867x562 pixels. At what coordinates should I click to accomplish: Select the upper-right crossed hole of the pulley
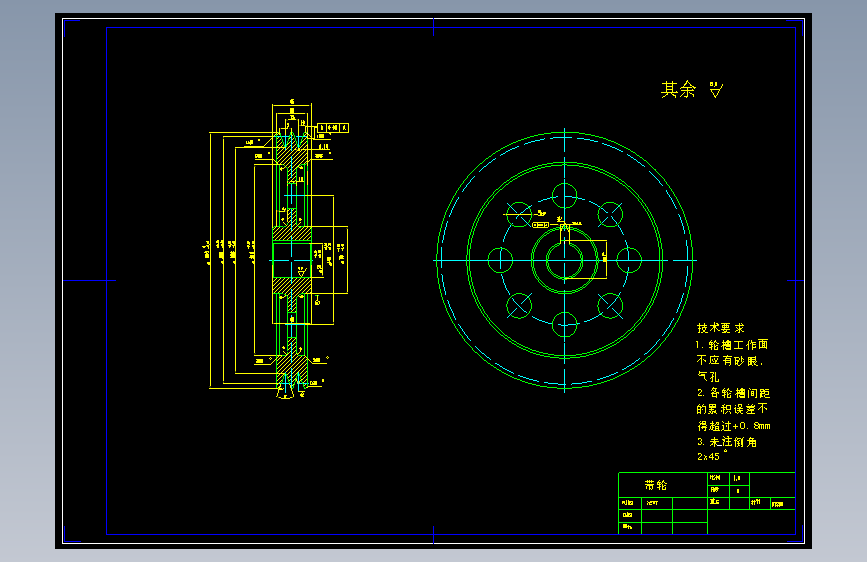[x=610, y=215]
